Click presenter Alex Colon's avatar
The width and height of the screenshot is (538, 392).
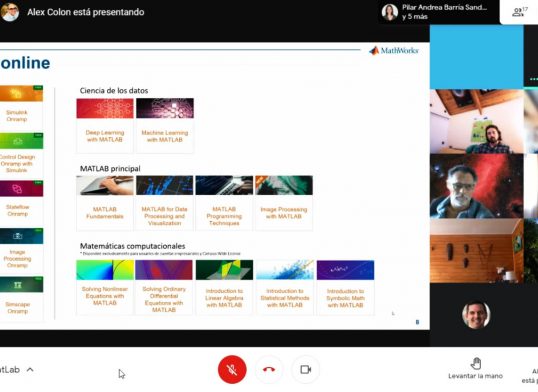[10, 12]
